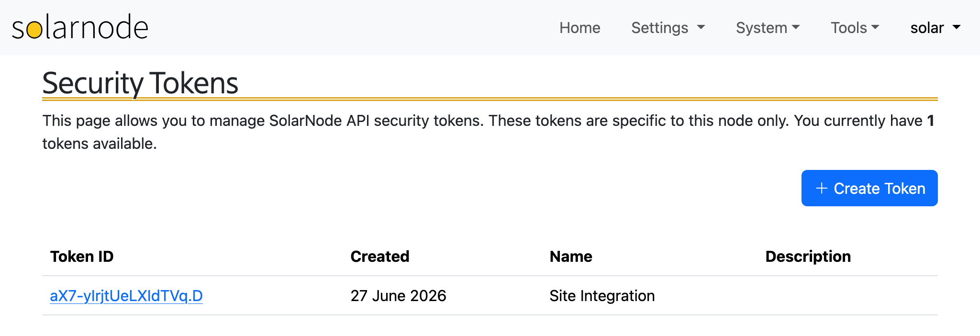Click the Created column header
This screenshot has width=980, height=336.
click(x=380, y=257)
